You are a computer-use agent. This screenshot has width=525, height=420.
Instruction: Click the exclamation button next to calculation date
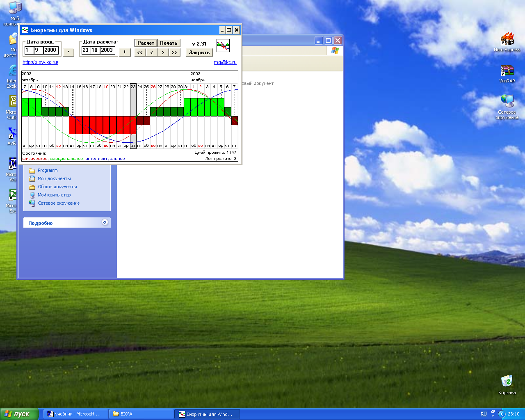pos(125,52)
